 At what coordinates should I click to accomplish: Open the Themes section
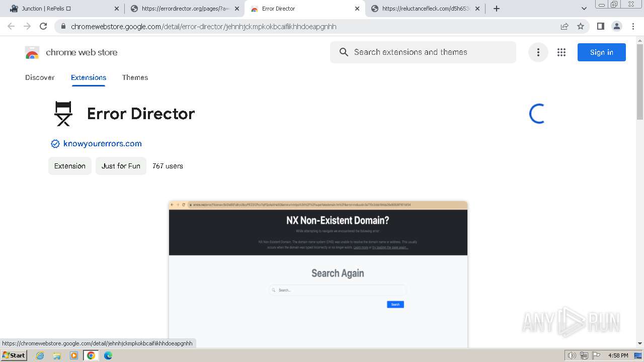[x=135, y=77]
